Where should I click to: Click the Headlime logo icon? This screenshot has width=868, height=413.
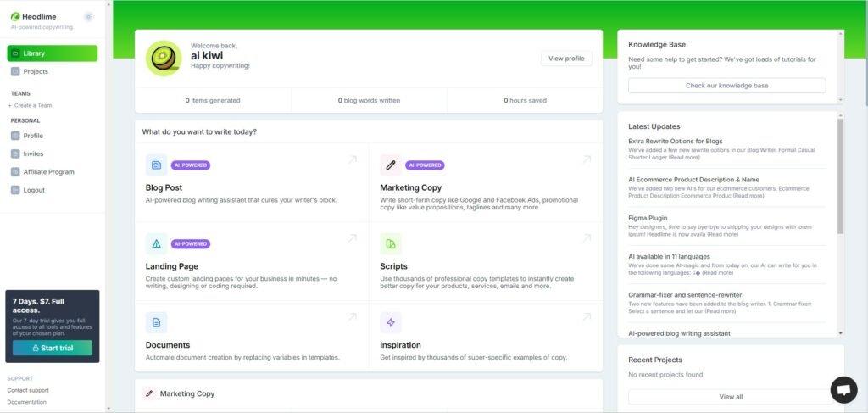pyautogui.click(x=15, y=17)
